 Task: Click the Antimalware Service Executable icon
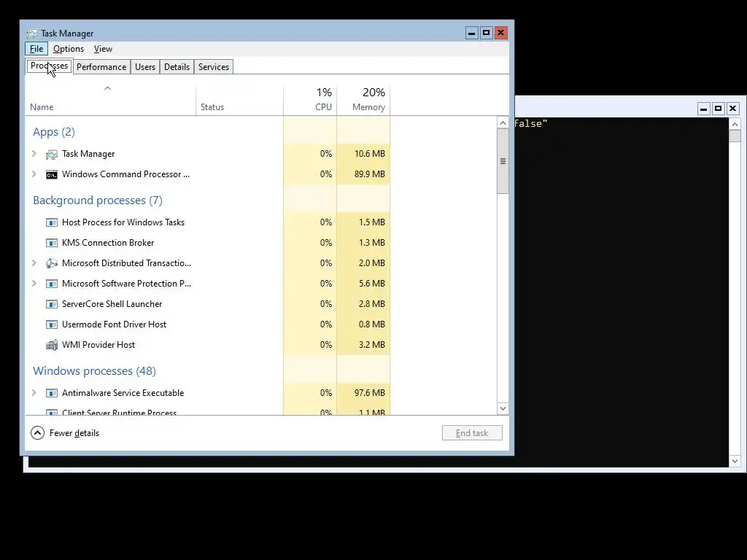click(x=52, y=393)
